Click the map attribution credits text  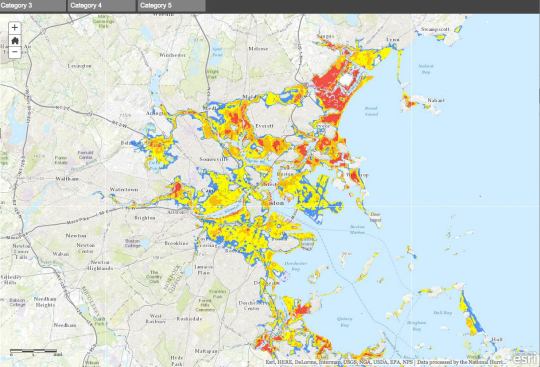pyautogui.click(x=386, y=362)
